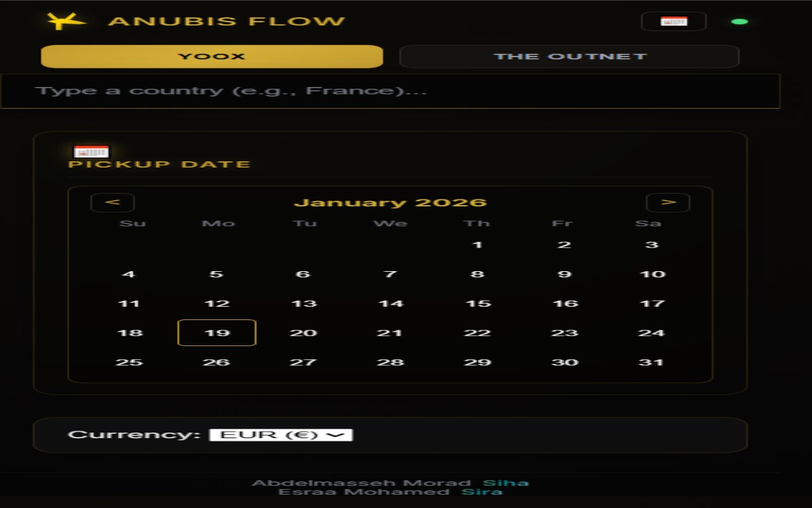This screenshot has width=812, height=508.
Task: Click the Sa weekday header
Action: point(648,223)
